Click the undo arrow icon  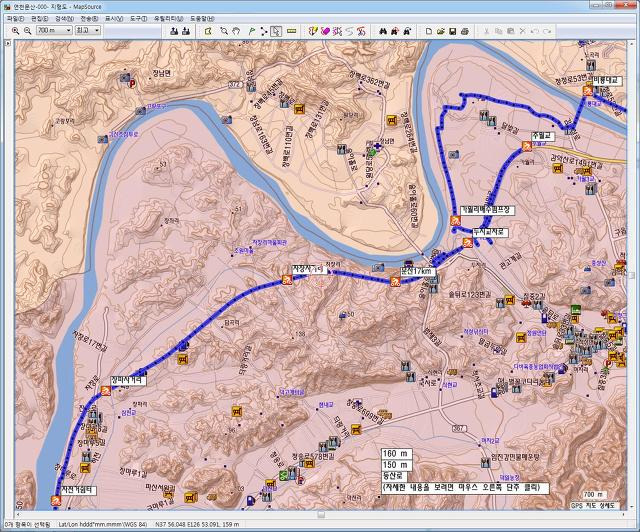(535, 31)
